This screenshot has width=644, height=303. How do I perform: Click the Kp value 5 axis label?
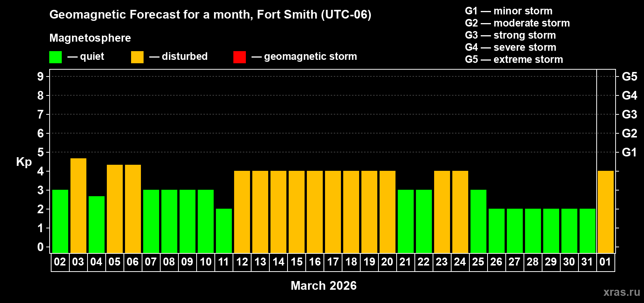tap(41, 152)
